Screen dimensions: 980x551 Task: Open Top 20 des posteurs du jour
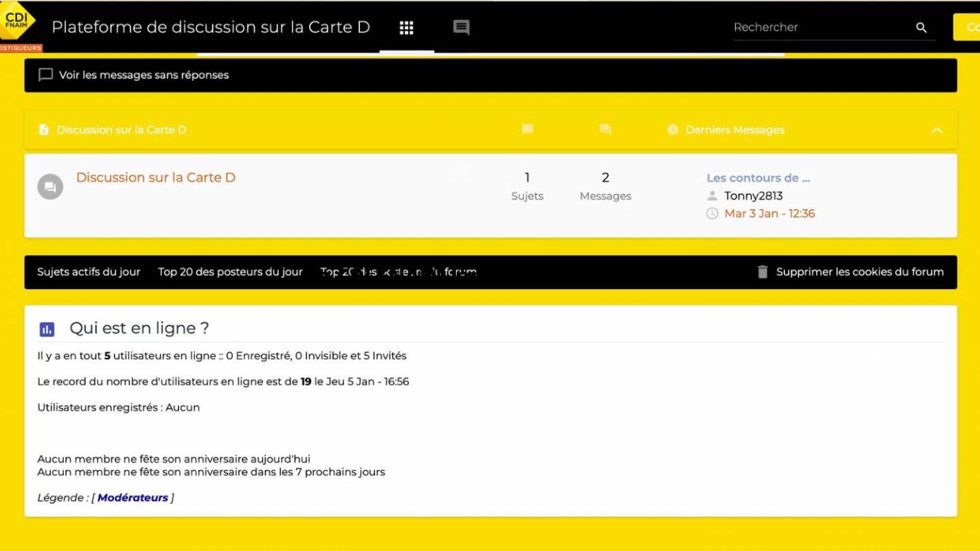[x=230, y=271]
